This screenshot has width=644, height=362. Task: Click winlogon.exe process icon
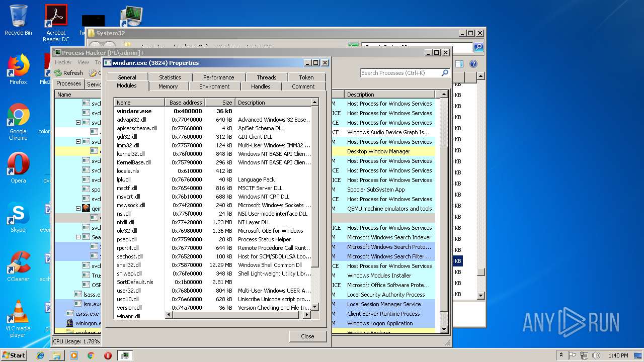click(x=70, y=323)
